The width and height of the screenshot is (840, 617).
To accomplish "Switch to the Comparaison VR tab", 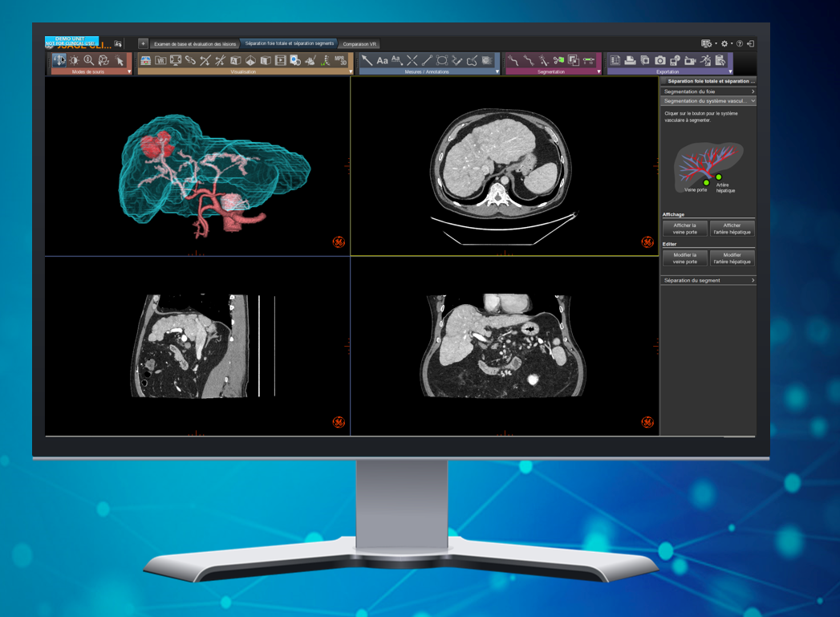I will [x=359, y=44].
